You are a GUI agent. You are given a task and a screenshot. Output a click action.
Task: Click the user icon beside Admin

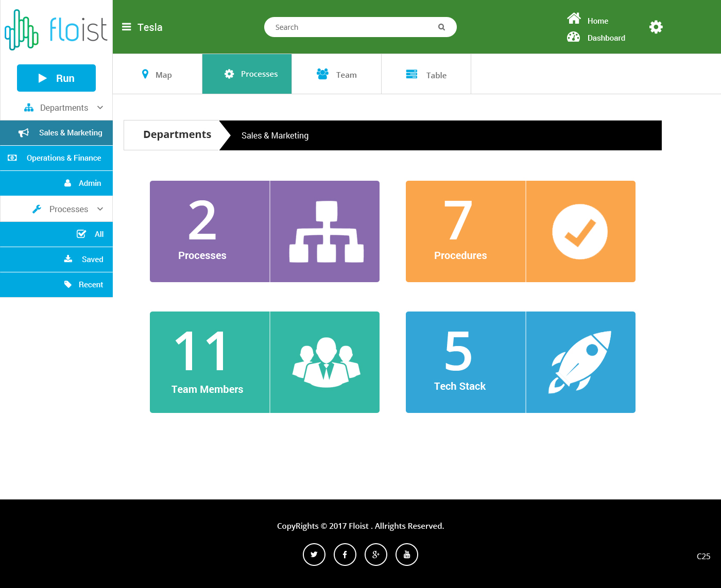tap(67, 183)
